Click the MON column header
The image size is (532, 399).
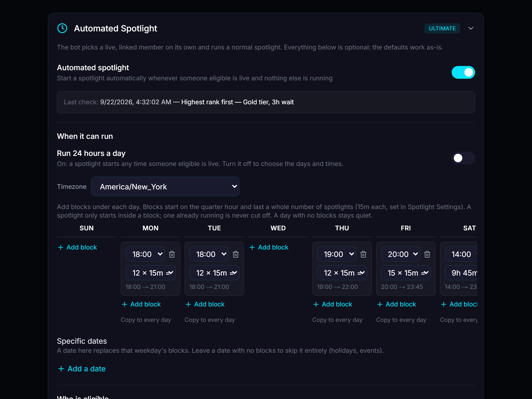(x=150, y=228)
